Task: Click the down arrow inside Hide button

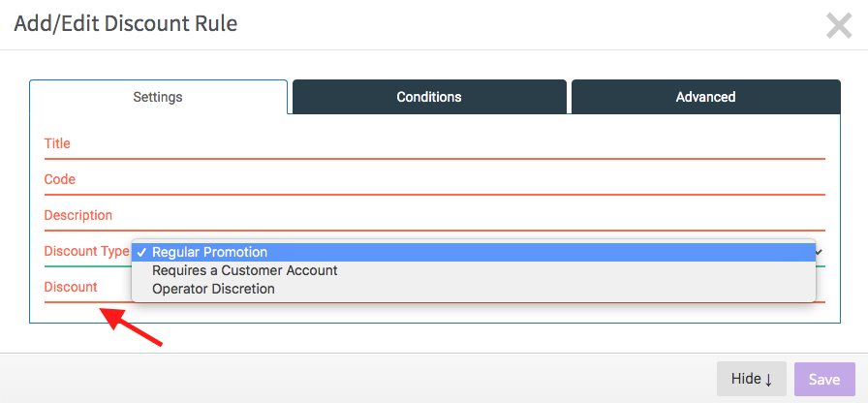Action: click(x=768, y=380)
